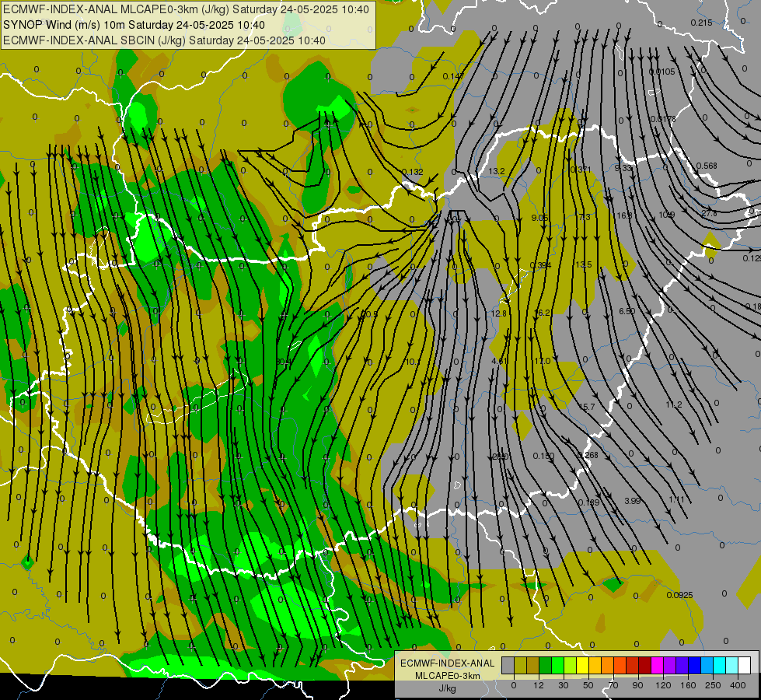Click the map value 3.99
The width and height of the screenshot is (761, 700).
pos(633,501)
